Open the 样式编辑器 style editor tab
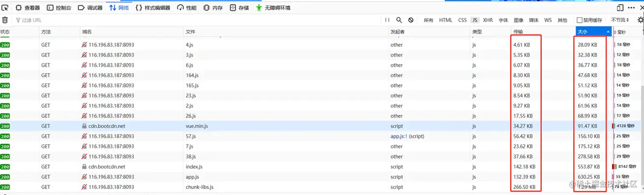Screen dimensions: 644x195 point(153,8)
